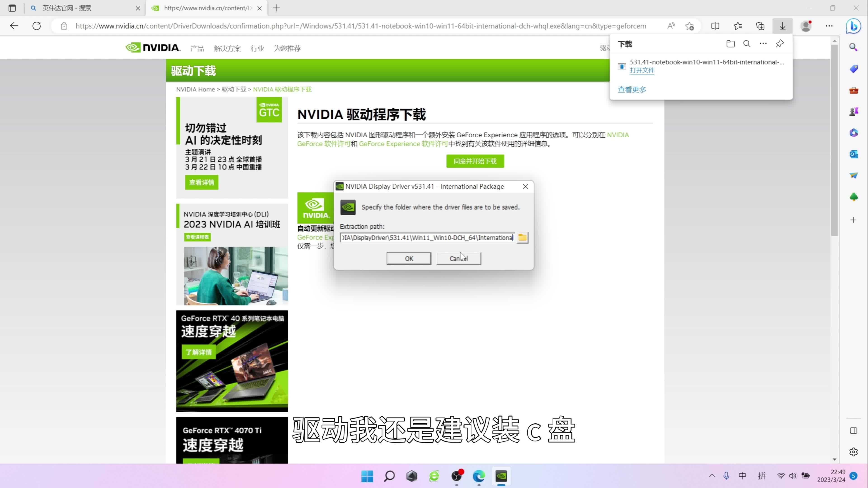The width and height of the screenshot is (868, 488).
Task: Open more options menu in downloads panel
Action: 762,43
